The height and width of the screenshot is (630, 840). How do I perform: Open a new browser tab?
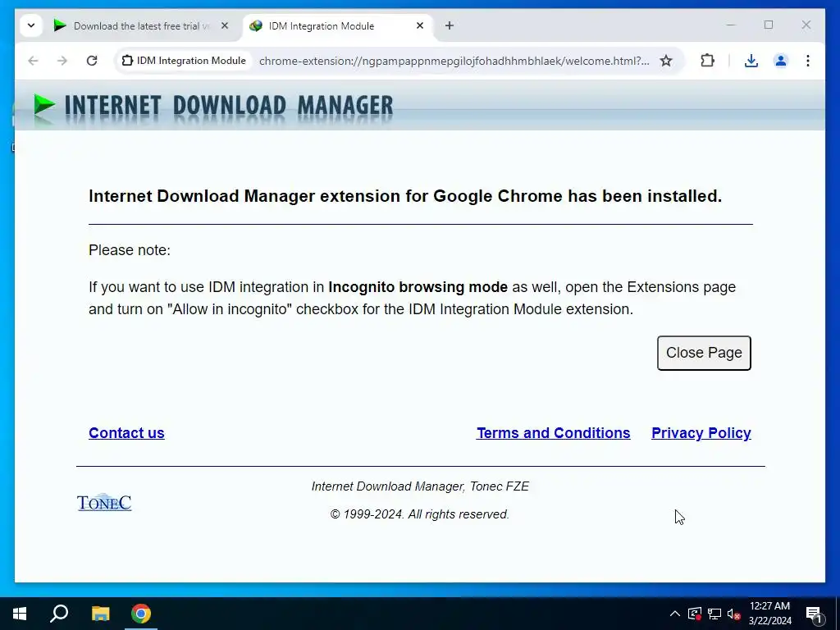(450, 25)
